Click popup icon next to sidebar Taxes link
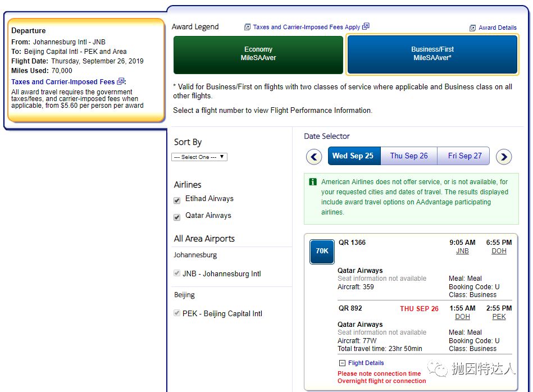This screenshot has height=392, width=533. coord(120,81)
